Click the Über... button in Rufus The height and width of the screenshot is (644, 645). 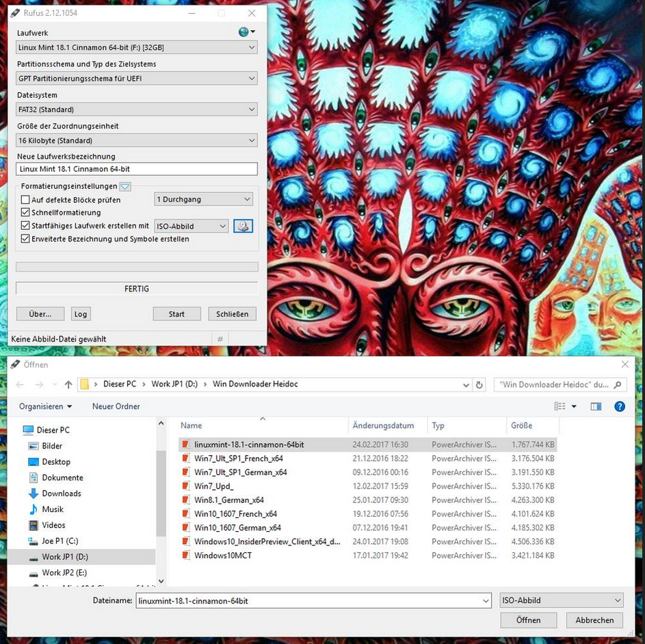coord(40,313)
